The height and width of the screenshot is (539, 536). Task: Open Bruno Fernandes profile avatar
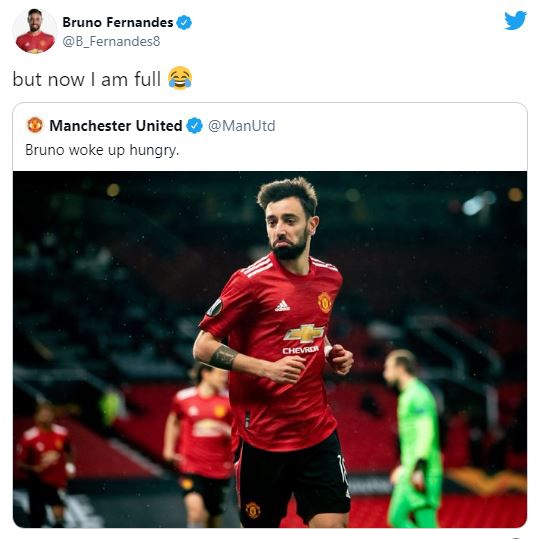pos(35,31)
